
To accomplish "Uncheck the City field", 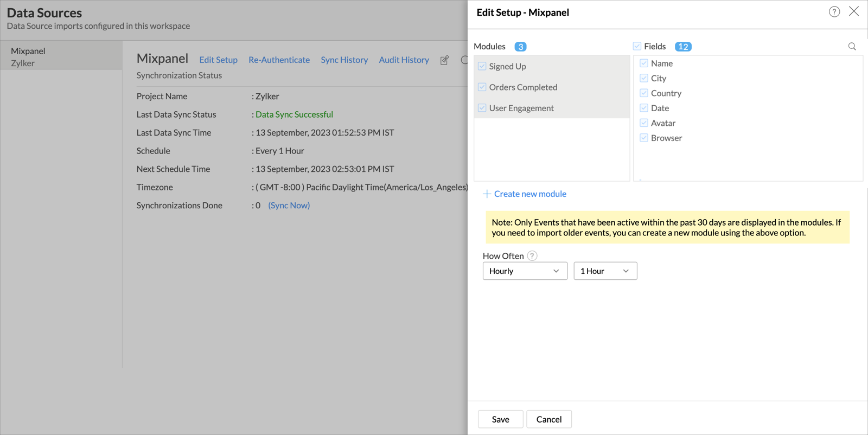I will (x=644, y=78).
